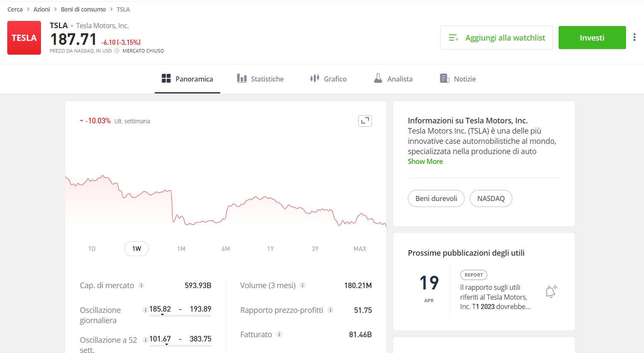Click the Panoramica grid icon
The height and width of the screenshot is (353, 644).
pos(166,78)
